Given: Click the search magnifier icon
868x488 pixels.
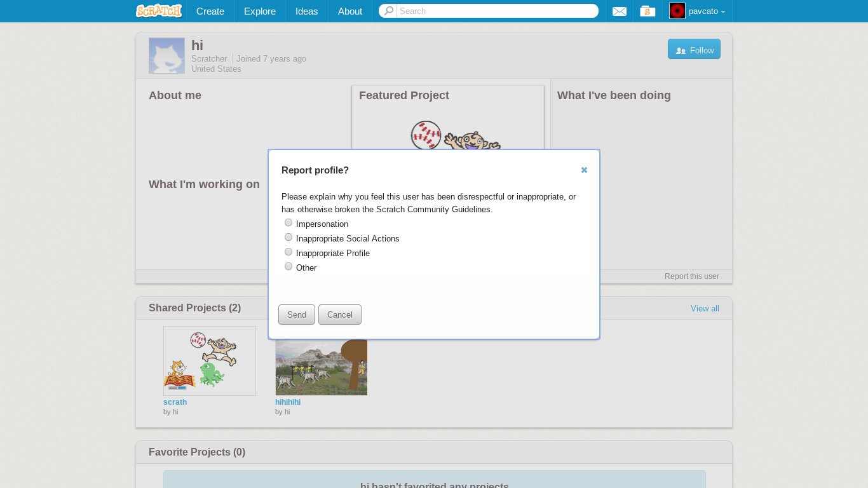Looking at the screenshot, I should (388, 11).
